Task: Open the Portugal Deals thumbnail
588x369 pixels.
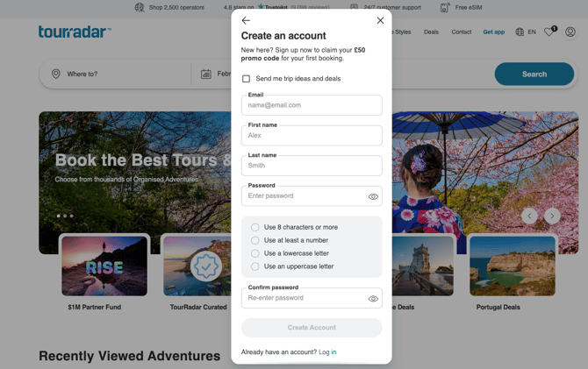Action: click(x=513, y=266)
